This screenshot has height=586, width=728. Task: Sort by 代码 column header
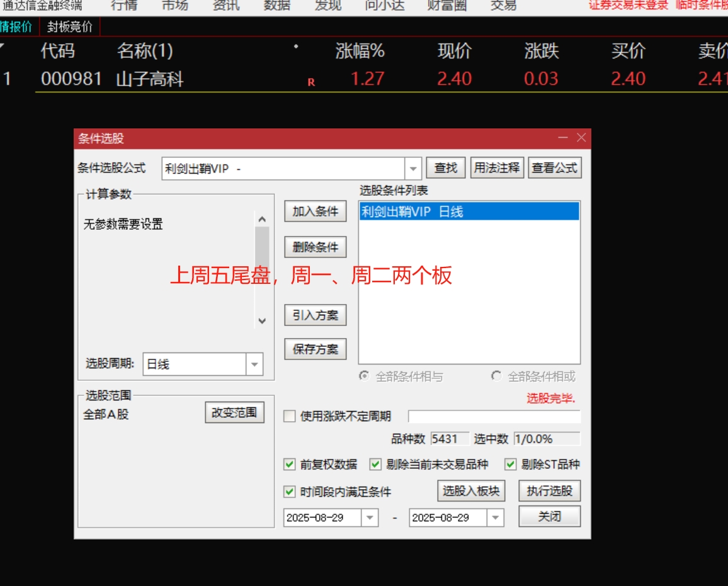tap(57, 50)
